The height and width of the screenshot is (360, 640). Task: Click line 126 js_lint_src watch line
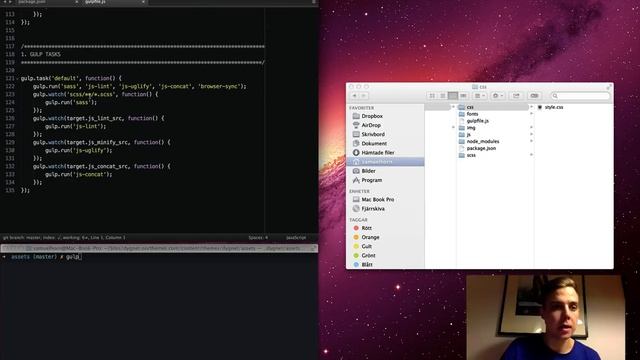tap(98, 118)
